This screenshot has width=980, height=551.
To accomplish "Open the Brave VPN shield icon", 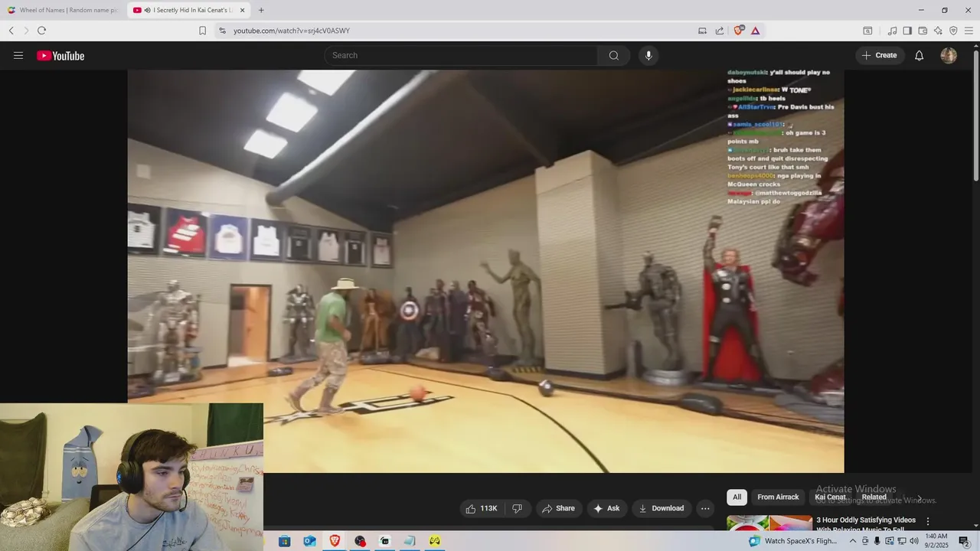I will click(953, 31).
